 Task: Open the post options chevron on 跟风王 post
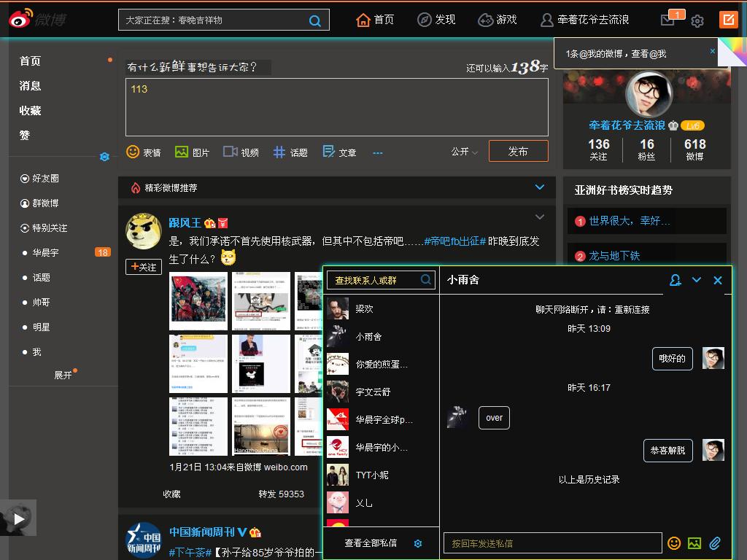click(x=540, y=217)
